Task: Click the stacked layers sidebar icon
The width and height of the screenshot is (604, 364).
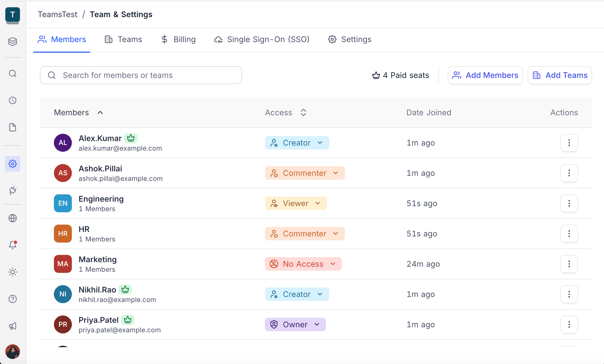Action: pyautogui.click(x=13, y=42)
